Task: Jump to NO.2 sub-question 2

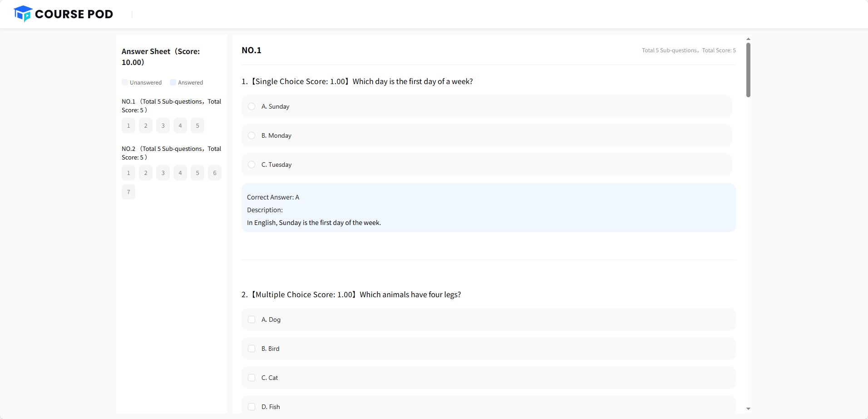Action: click(x=146, y=173)
